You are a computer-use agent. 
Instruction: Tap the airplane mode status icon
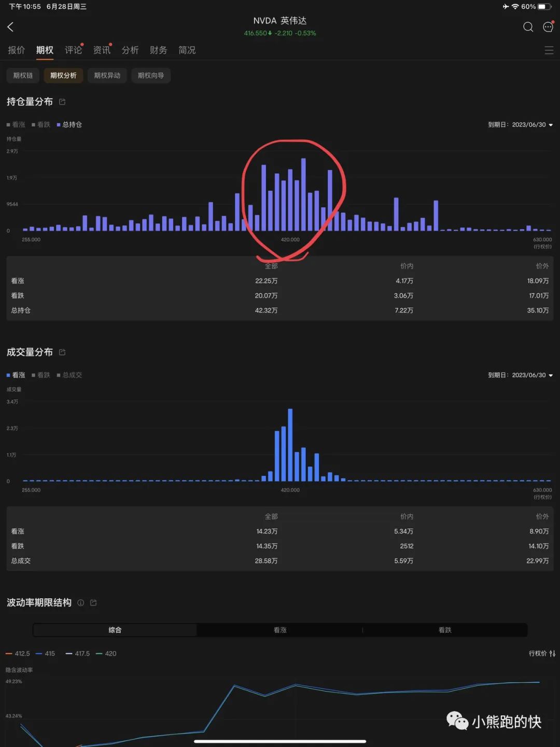[x=506, y=7]
